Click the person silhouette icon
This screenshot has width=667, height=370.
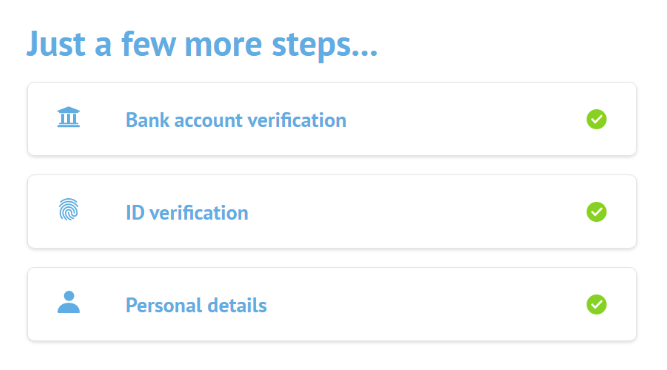tap(68, 302)
